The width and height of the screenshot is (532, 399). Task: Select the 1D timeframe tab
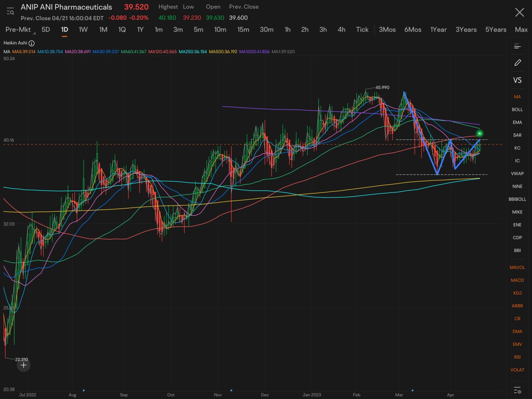point(65,30)
